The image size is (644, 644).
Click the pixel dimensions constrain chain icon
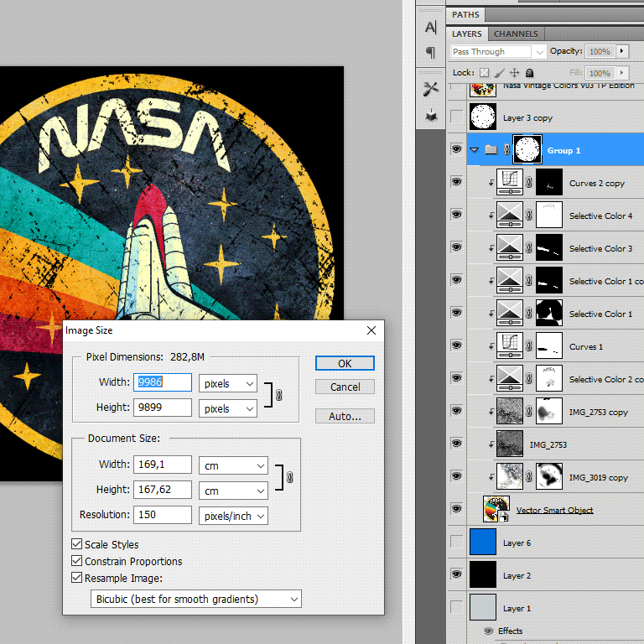pos(279,395)
